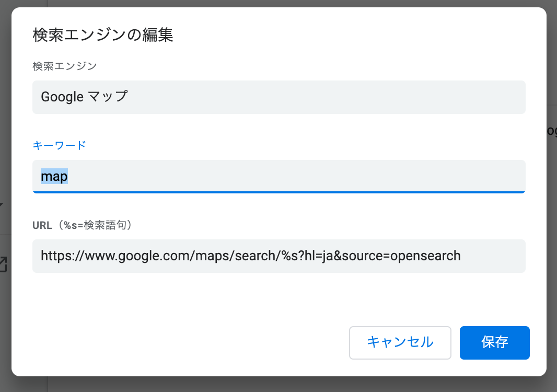Click the キーワード field containing map
The height and width of the screenshot is (392, 557).
[279, 176]
